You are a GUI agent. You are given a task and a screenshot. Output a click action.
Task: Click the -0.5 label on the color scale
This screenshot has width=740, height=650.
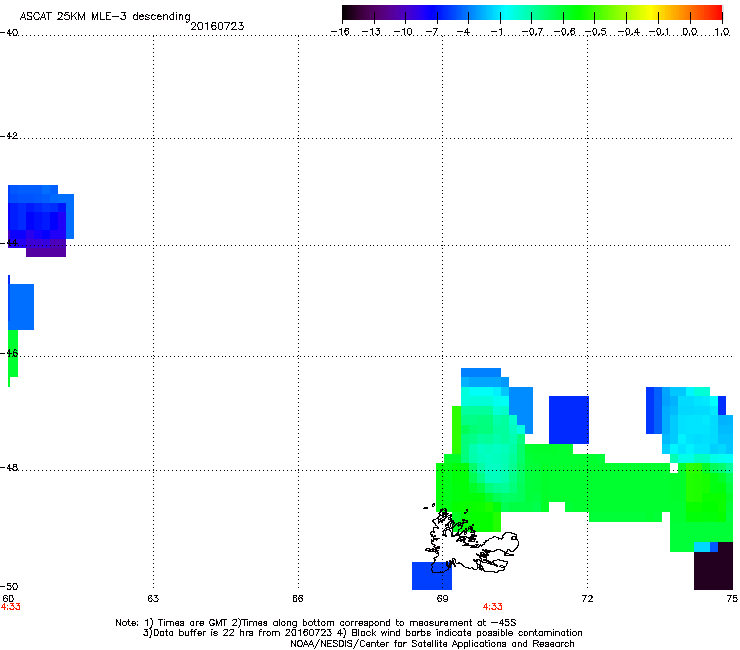point(596,32)
